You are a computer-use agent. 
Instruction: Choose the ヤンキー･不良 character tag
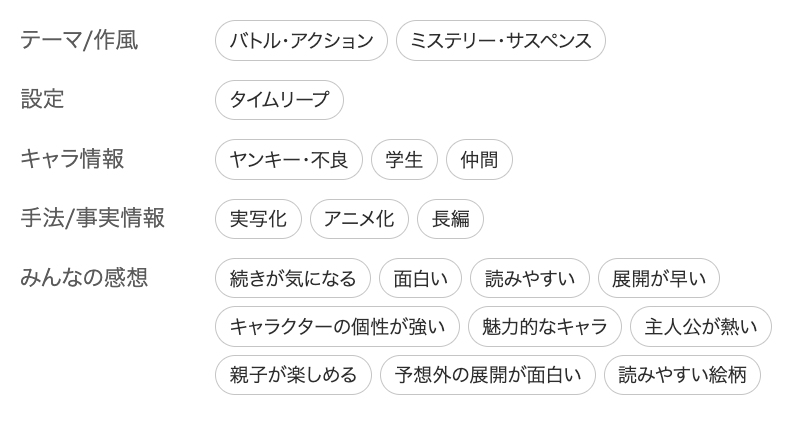coord(289,159)
